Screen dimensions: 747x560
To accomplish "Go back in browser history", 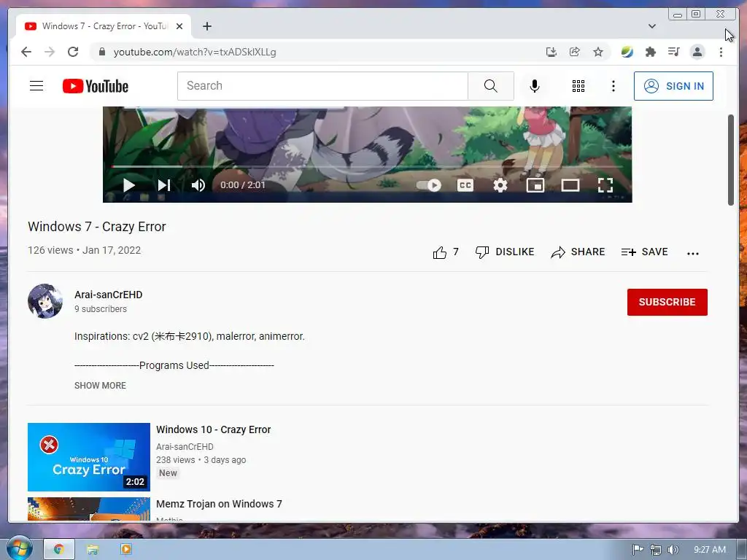I will click(26, 52).
